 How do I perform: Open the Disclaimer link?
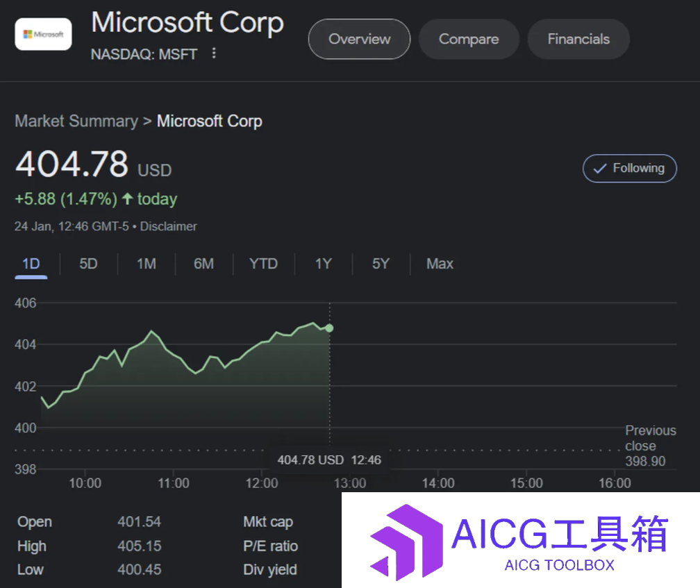[x=168, y=226]
